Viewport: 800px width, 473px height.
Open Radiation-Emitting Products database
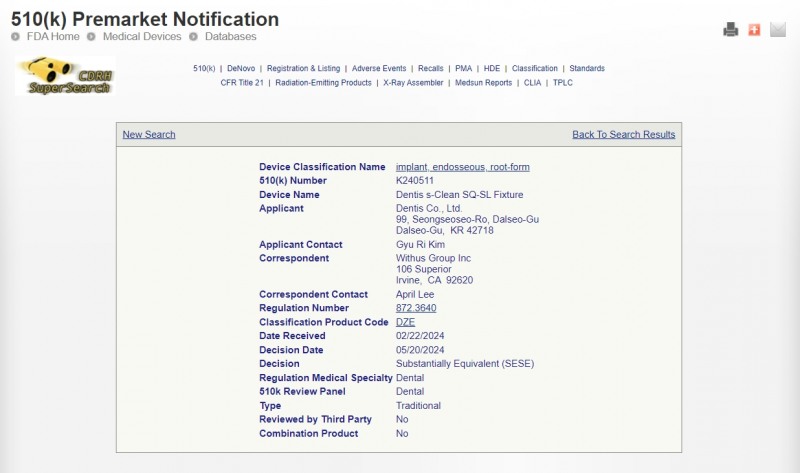(323, 83)
